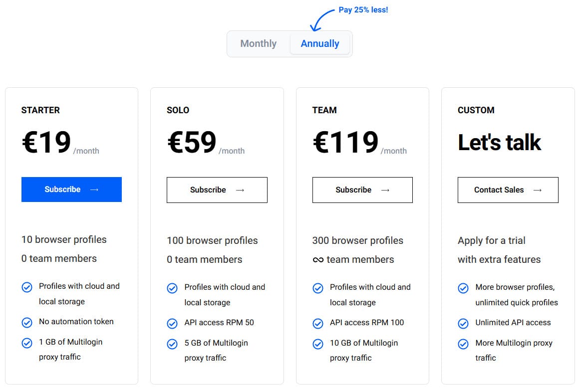Click Contact Sales for Custom plan
Image resolution: width=581 pixels, height=392 pixels.
point(508,190)
